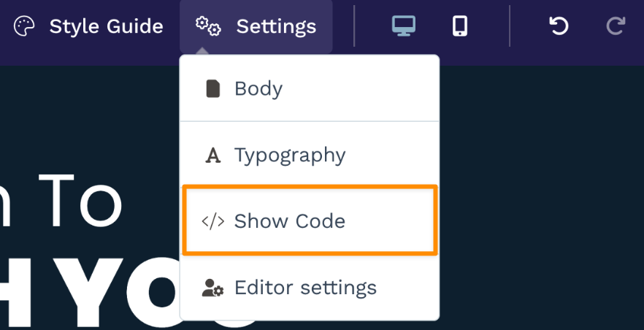Click the Body page file icon
Screen dimensions: 644x330
point(213,89)
